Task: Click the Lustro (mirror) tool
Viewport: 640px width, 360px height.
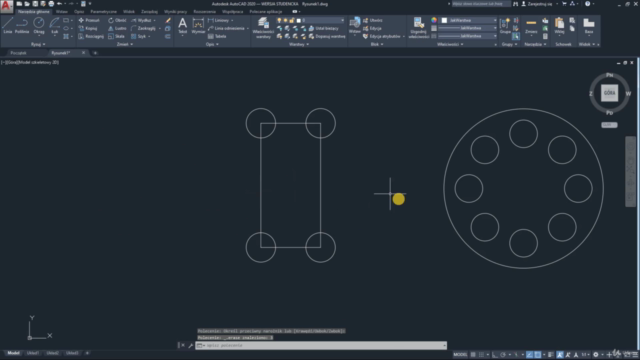Action: [118, 28]
